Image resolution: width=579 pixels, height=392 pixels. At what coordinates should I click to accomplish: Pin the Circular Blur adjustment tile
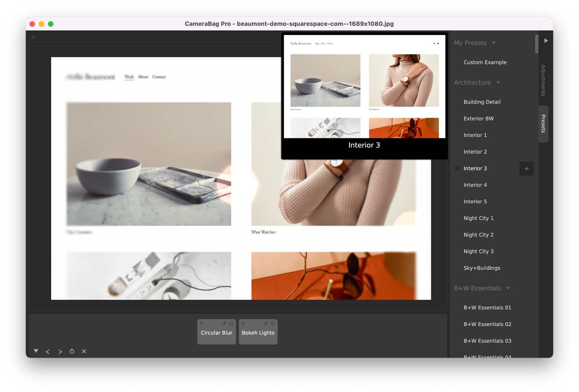(224, 323)
